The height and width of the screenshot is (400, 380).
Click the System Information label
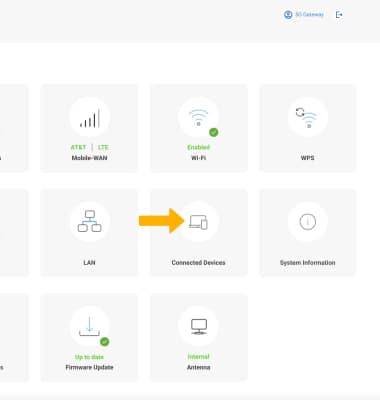coord(307,263)
